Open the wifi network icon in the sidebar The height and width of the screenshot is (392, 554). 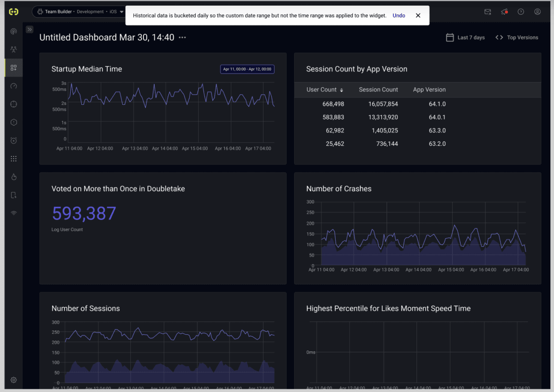click(x=13, y=213)
